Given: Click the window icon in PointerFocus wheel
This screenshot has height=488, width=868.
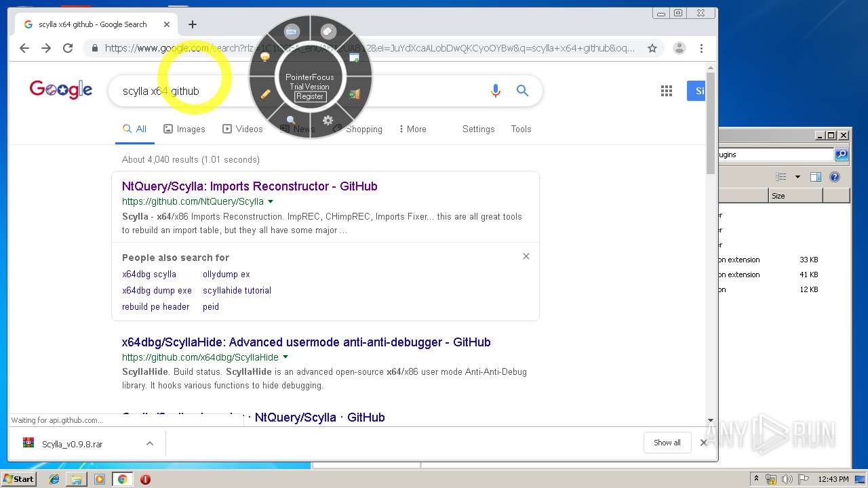Looking at the screenshot, I should pos(354,58).
